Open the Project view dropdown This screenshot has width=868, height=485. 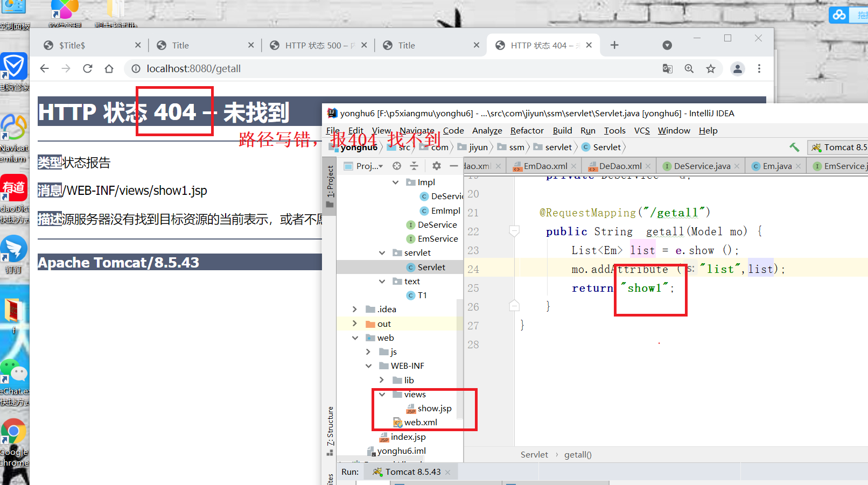coord(364,166)
